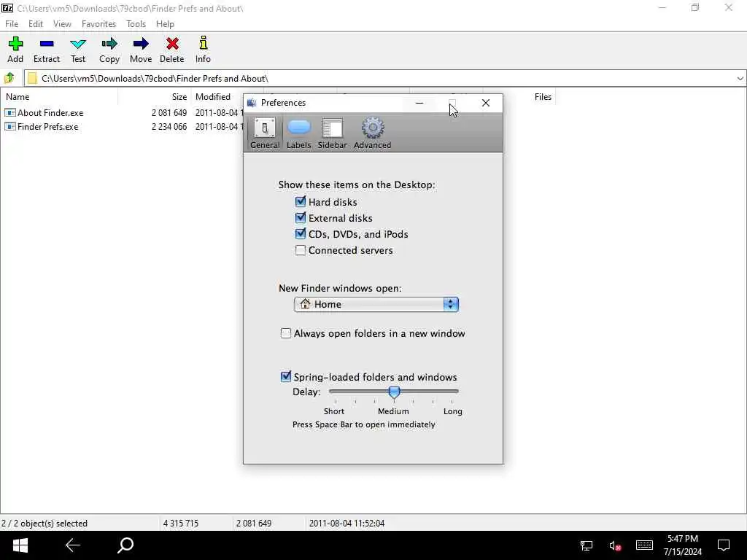The height and width of the screenshot is (560, 747).
Task: Open the Tools menu
Action: coord(136,24)
